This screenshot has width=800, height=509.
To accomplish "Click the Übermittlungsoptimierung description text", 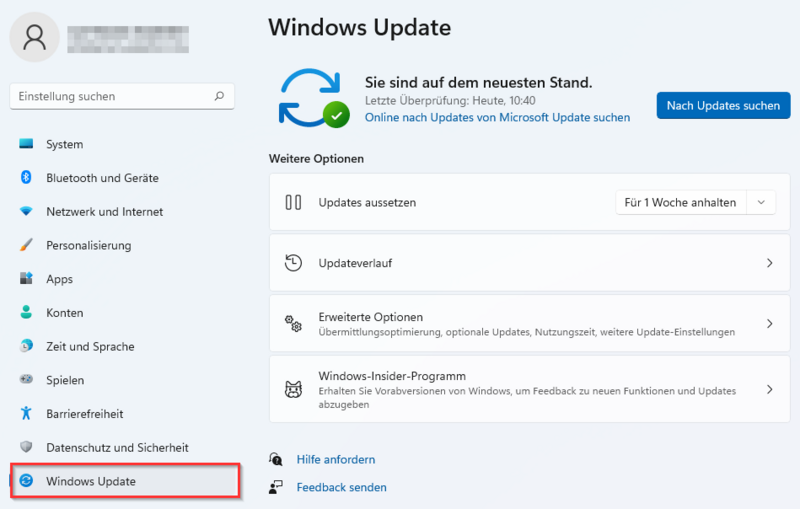I will click(527, 332).
